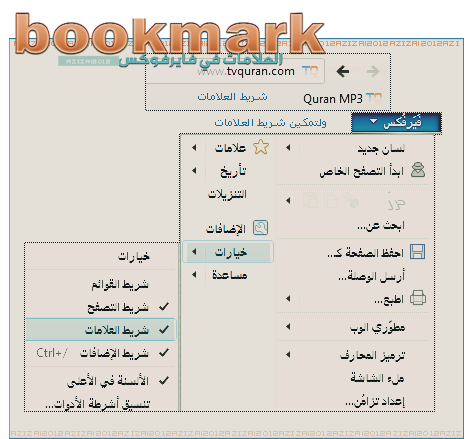Toggle شريط الإضافات option
474x439 pixels.
click(101, 353)
